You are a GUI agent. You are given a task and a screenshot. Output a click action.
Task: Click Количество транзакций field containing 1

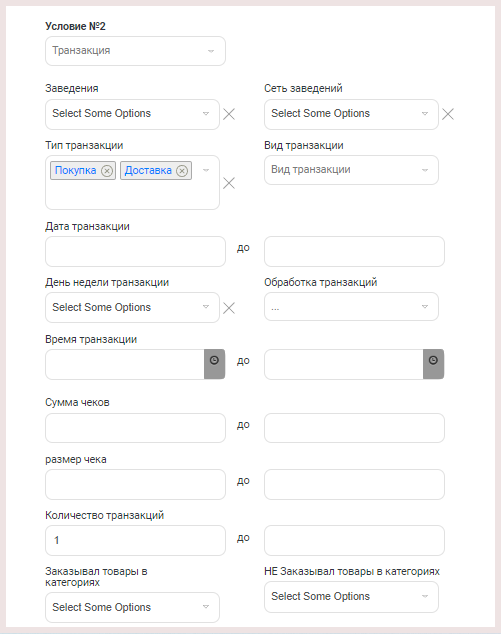135,541
